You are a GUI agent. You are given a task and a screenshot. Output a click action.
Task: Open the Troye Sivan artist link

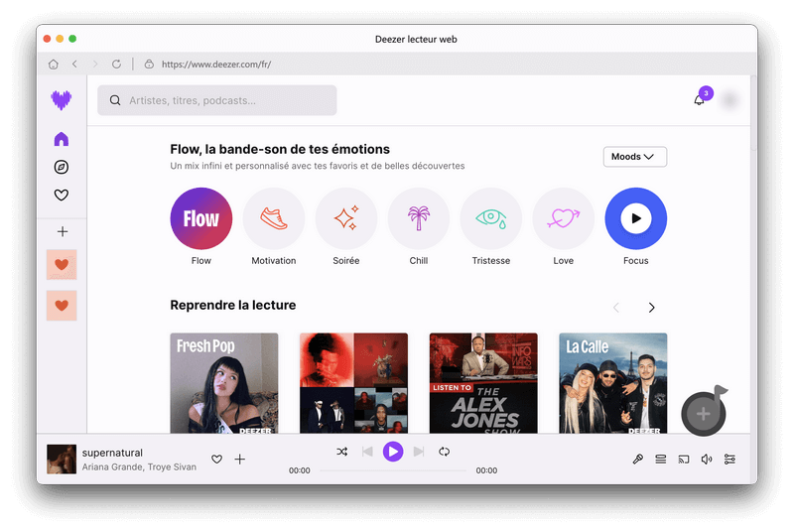173,466
